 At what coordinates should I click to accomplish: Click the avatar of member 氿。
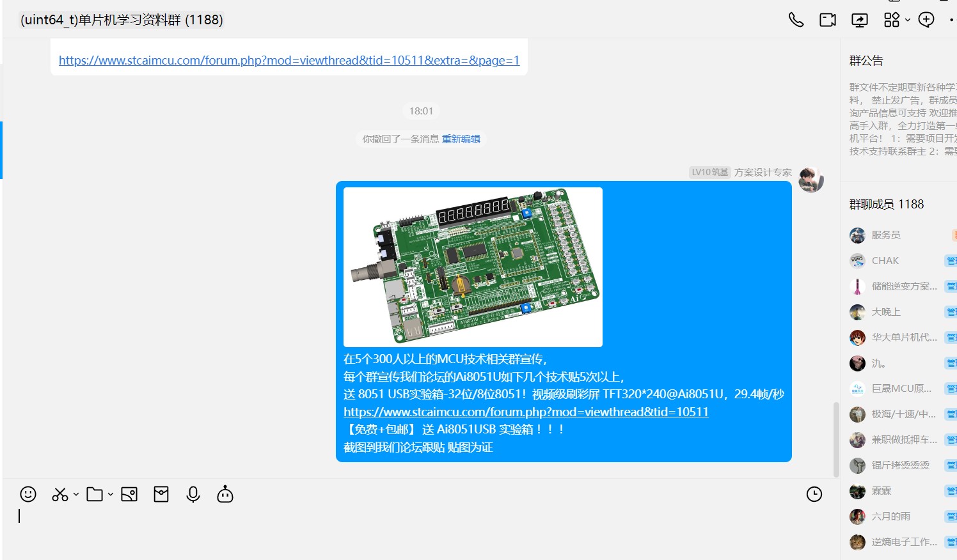(858, 363)
